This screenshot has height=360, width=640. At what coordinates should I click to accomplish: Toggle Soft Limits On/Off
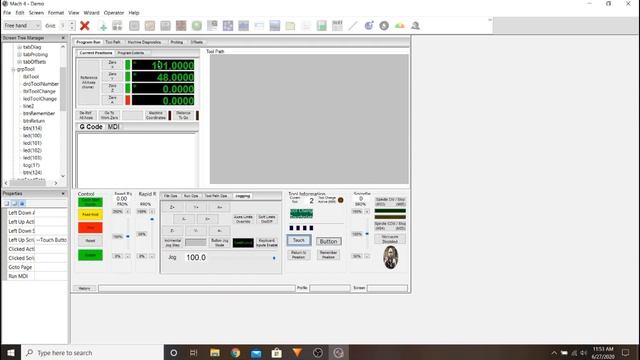(x=267, y=219)
